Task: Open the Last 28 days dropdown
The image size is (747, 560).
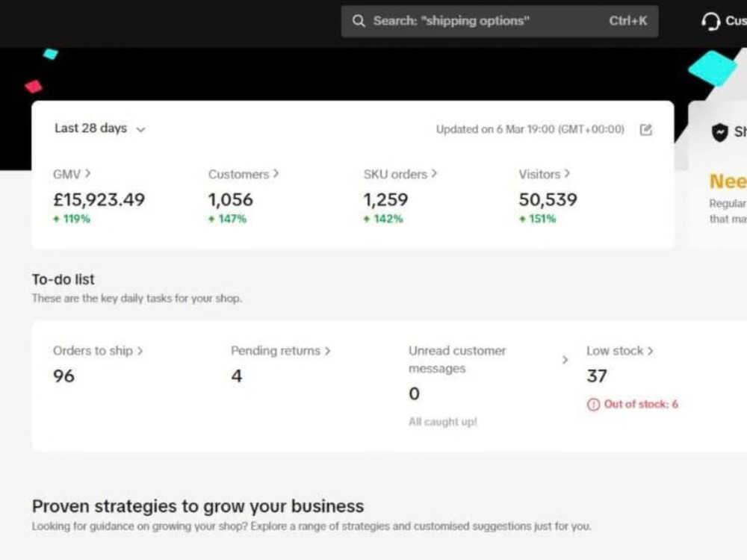Action: tap(100, 128)
